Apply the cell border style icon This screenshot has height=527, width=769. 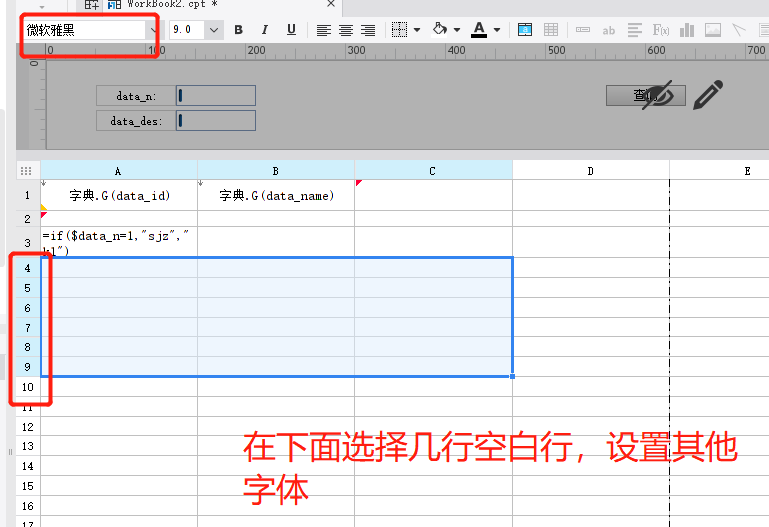tap(399, 30)
